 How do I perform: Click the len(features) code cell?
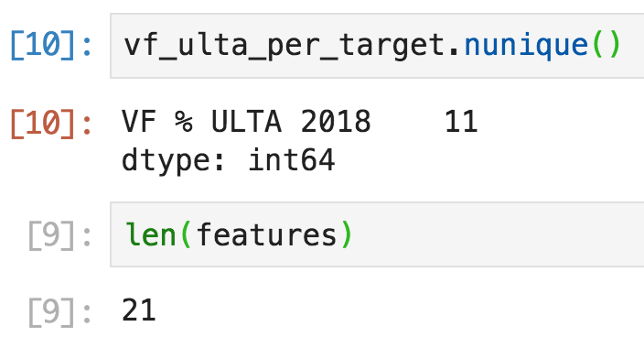pyautogui.click(x=377, y=234)
